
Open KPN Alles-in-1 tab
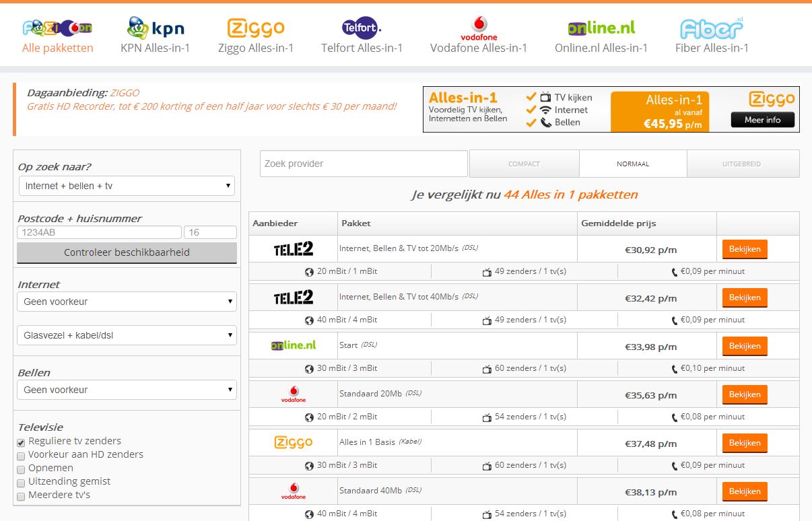coord(155,48)
